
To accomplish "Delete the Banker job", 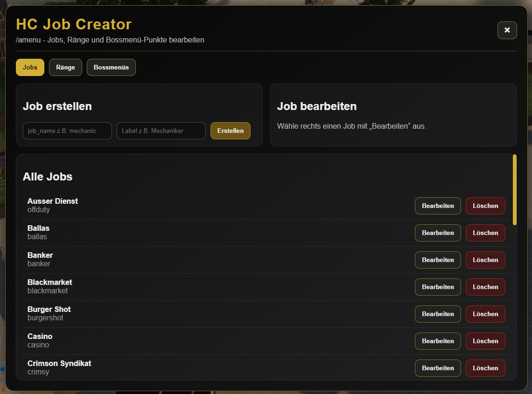I will pyautogui.click(x=485, y=260).
